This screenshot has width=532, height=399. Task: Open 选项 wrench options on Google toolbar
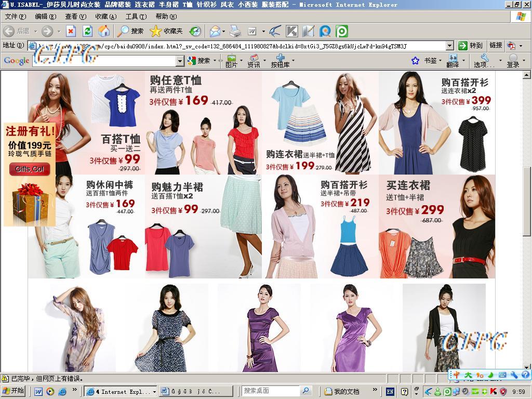(485, 61)
